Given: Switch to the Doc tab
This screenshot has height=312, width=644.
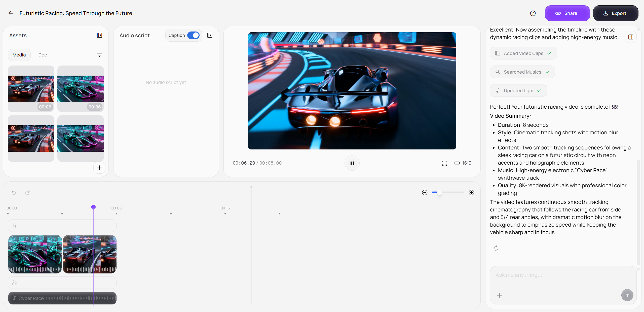Looking at the screenshot, I should coord(43,55).
